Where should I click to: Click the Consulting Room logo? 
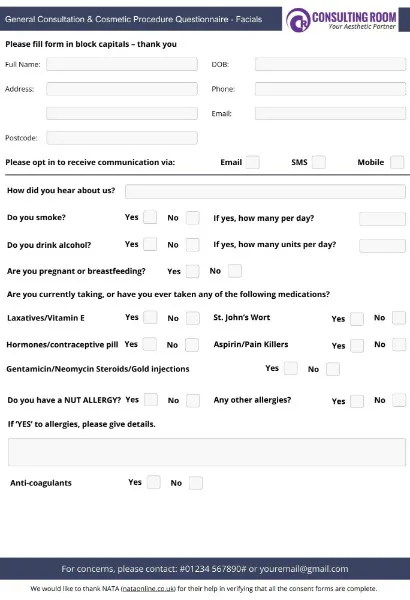click(341, 20)
